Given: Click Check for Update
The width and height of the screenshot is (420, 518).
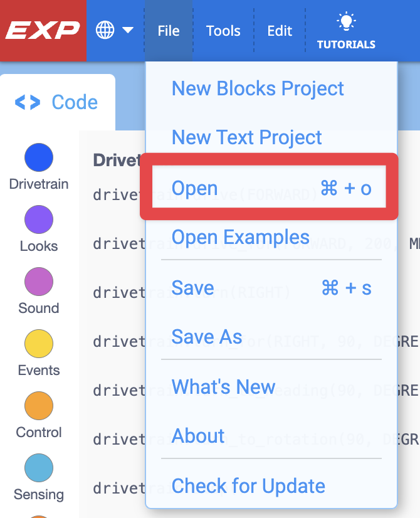Looking at the screenshot, I should tap(248, 486).
